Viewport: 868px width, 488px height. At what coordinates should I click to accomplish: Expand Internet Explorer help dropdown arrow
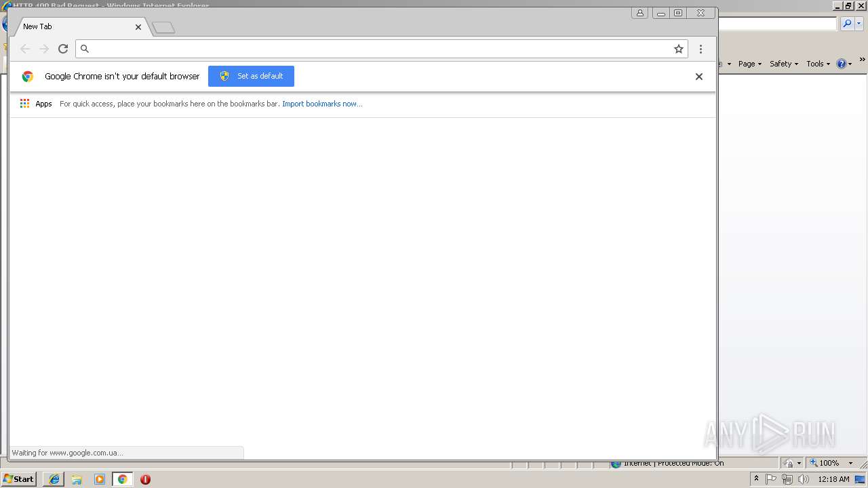(x=850, y=64)
